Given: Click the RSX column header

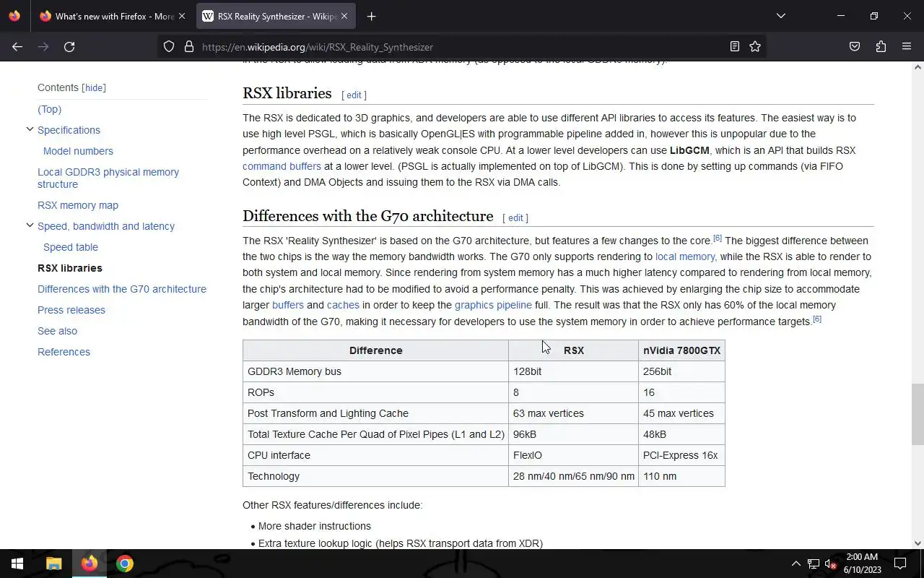Looking at the screenshot, I should pyautogui.click(x=574, y=350).
